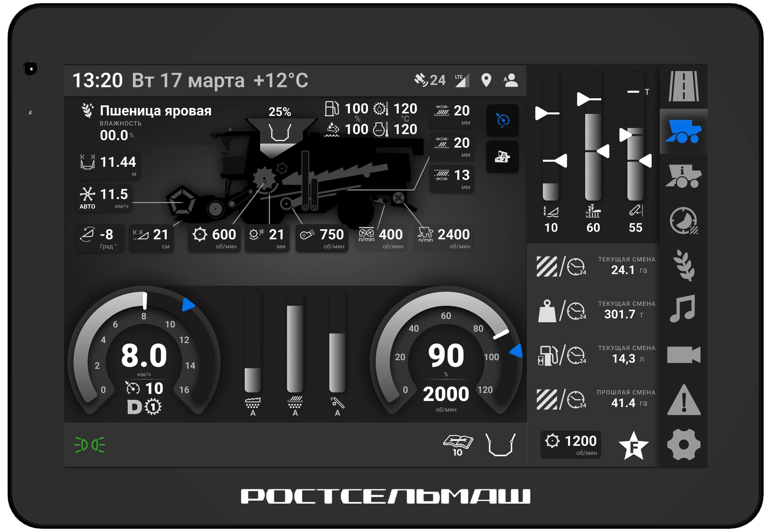Click threshing drum 600 об/мин tile
The width and height of the screenshot is (771, 532).
214,238
